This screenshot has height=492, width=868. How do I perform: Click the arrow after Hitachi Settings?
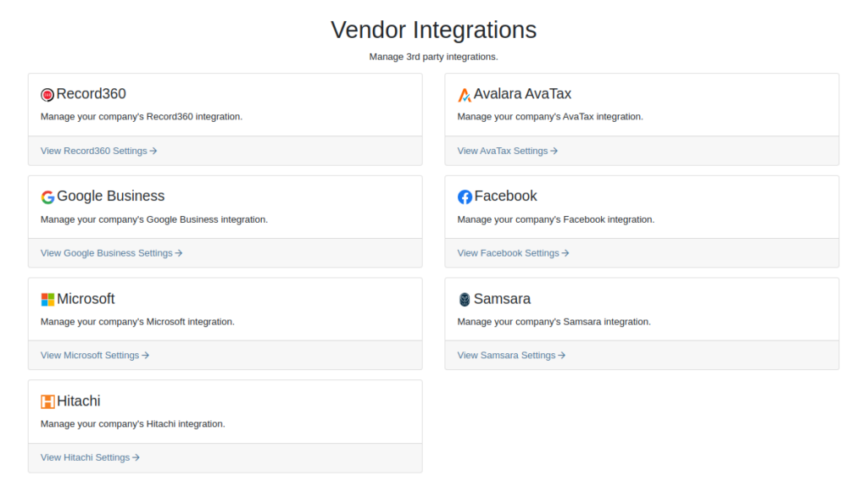click(136, 458)
